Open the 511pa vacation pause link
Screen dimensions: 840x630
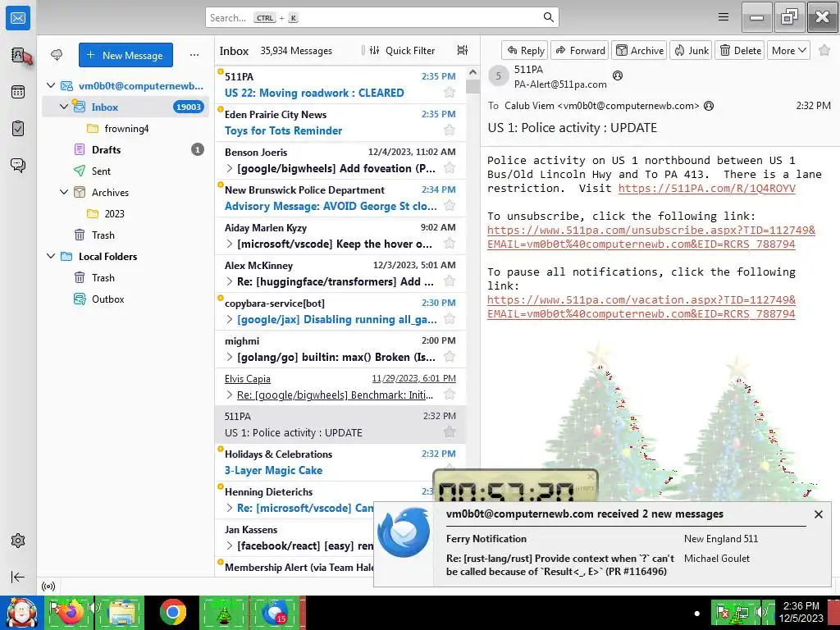641,307
